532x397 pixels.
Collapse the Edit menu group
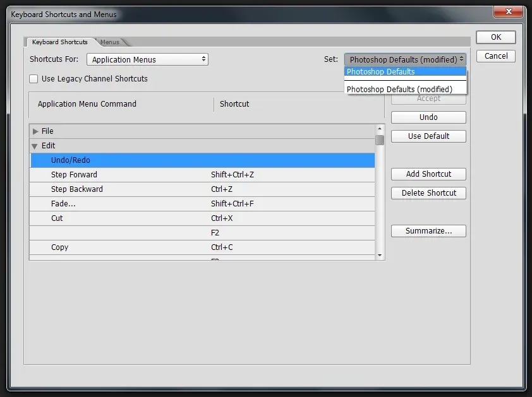coord(35,146)
